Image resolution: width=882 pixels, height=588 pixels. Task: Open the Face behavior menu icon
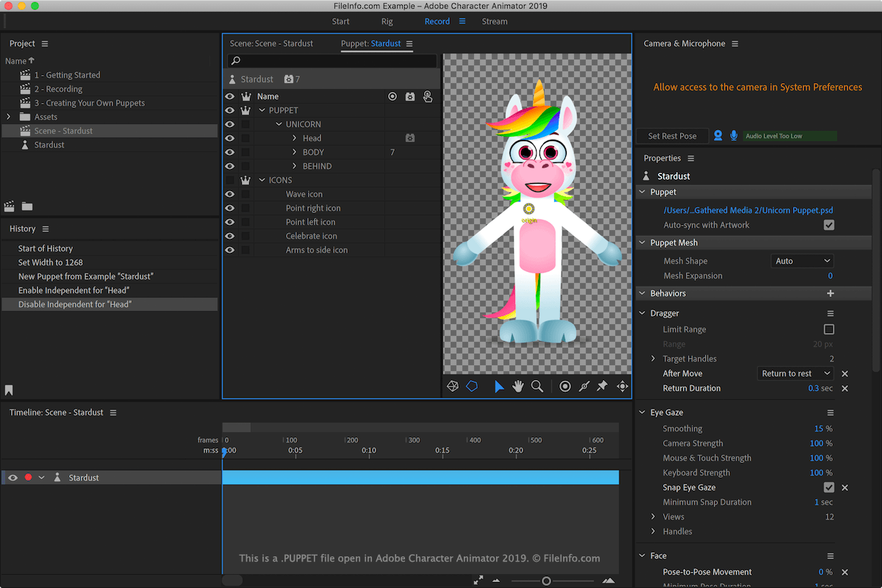click(831, 556)
